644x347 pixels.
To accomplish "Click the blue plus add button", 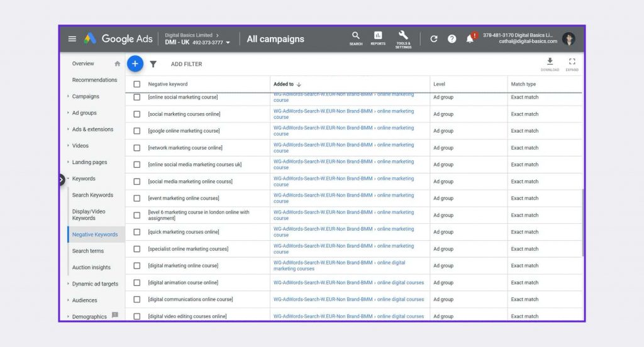I will [x=135, y=63].
